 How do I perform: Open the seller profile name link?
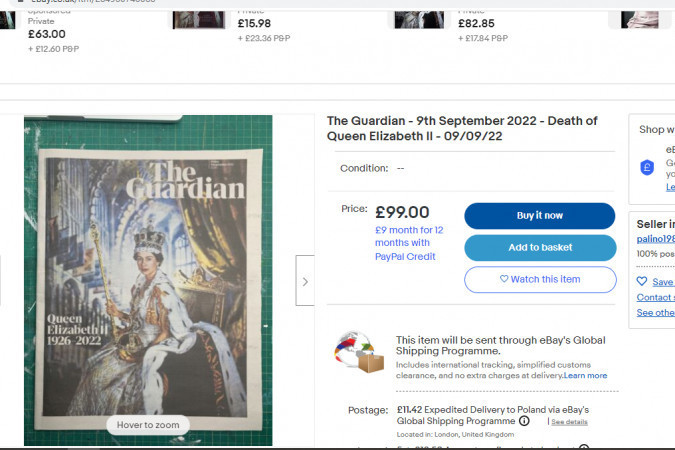[655, 240]
